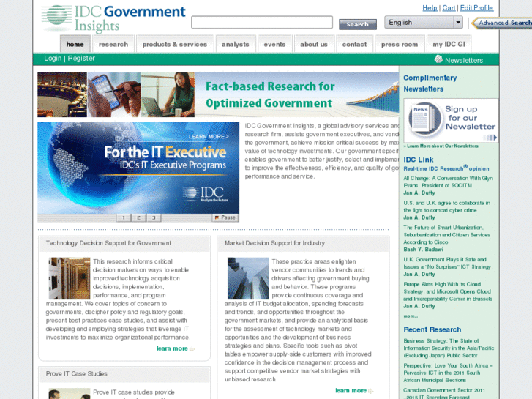
Task: Click in the search text field
Action: (x=262, y=23)
